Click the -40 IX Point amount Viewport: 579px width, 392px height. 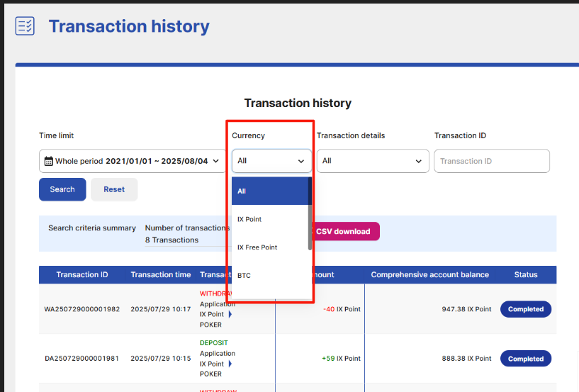pos(342,309)
